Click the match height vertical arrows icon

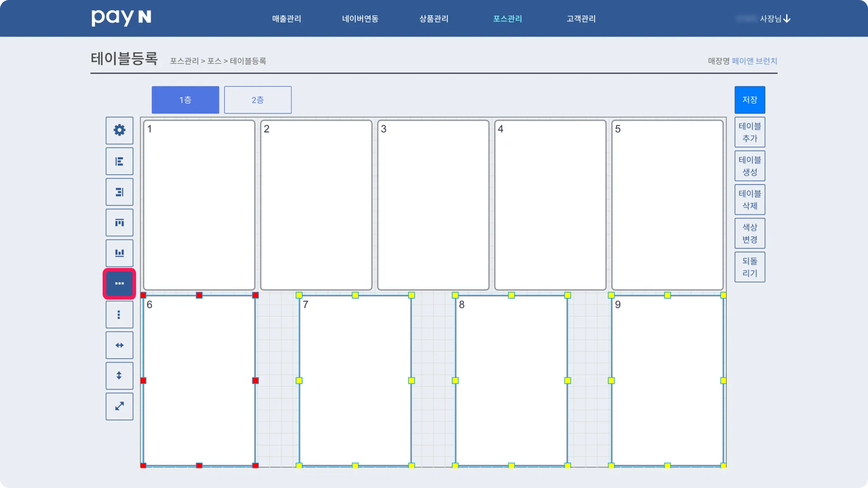(x=120, y=376)
